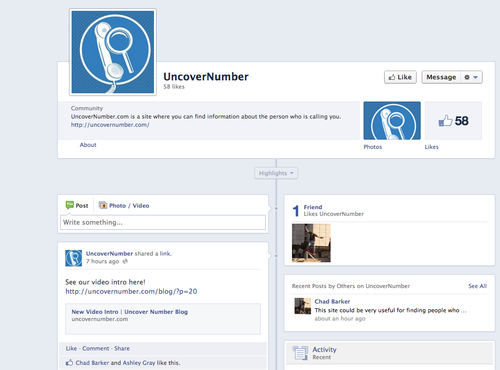Select the Photo / Video composer tab
The height and width of the screenshot is (370, 500).
click(124, 205)
